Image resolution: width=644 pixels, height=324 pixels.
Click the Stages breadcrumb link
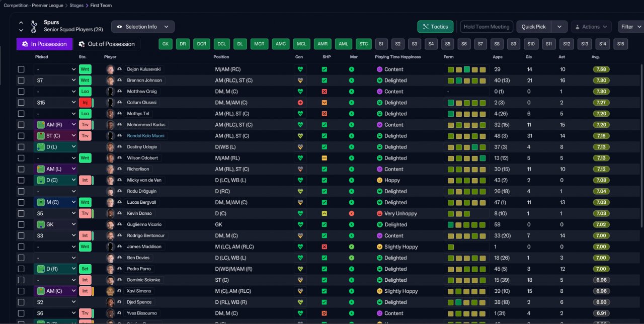(x=77, y=6)
